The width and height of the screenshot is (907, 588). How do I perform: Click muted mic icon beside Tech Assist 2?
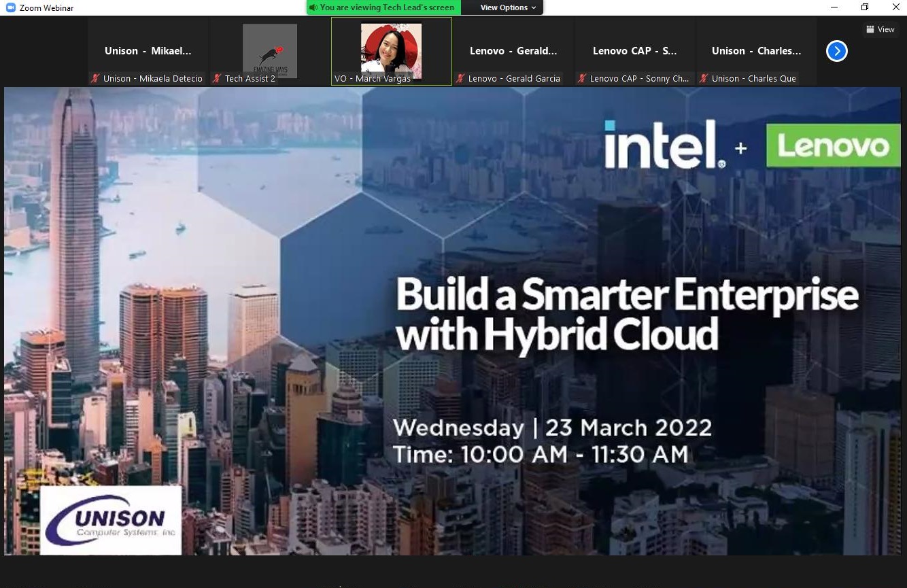pos(217,79)
